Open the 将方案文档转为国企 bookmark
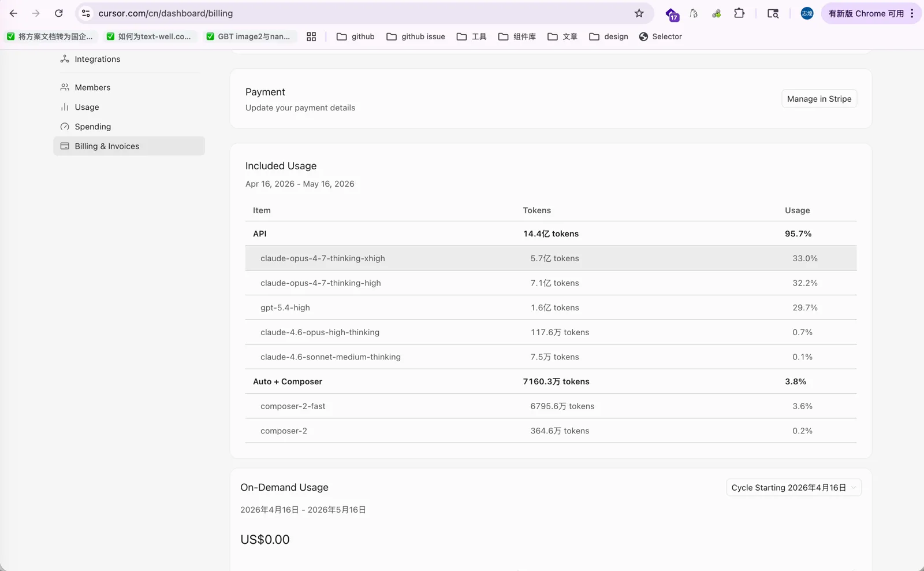 click(x=50, y=36)
